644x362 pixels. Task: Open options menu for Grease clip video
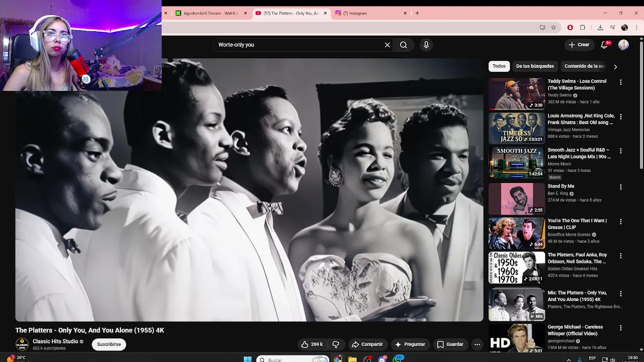(621, 221)
